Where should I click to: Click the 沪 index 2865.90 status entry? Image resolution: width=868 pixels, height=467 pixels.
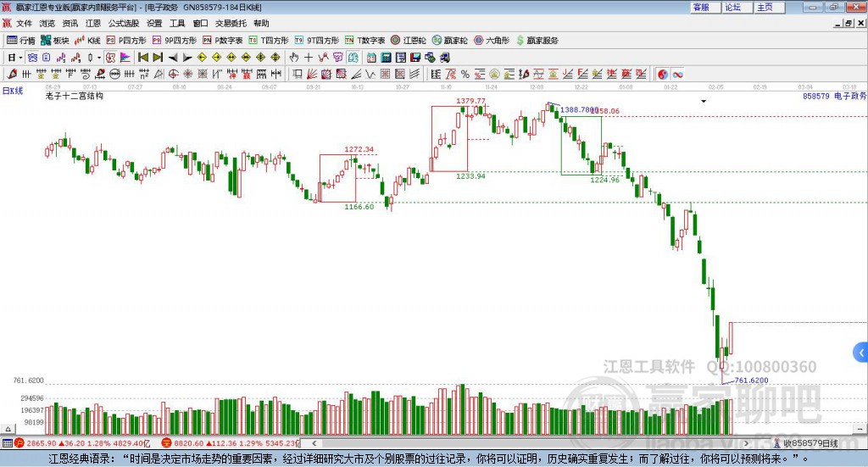click(83, 443)
